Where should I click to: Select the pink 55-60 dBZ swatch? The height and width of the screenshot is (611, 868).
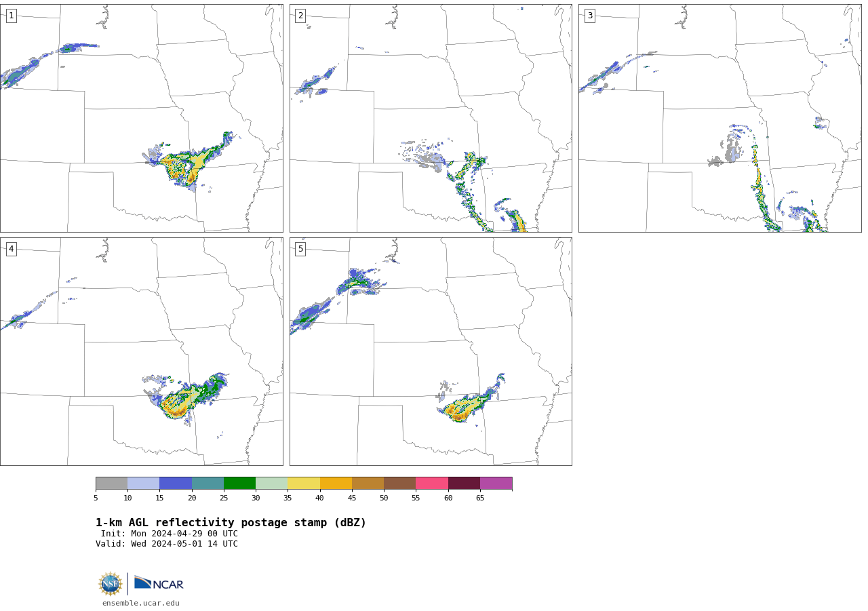(432, 484)
